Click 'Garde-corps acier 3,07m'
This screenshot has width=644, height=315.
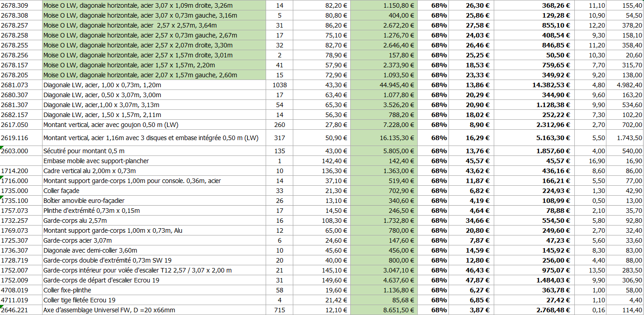click(x=154, y=240)
